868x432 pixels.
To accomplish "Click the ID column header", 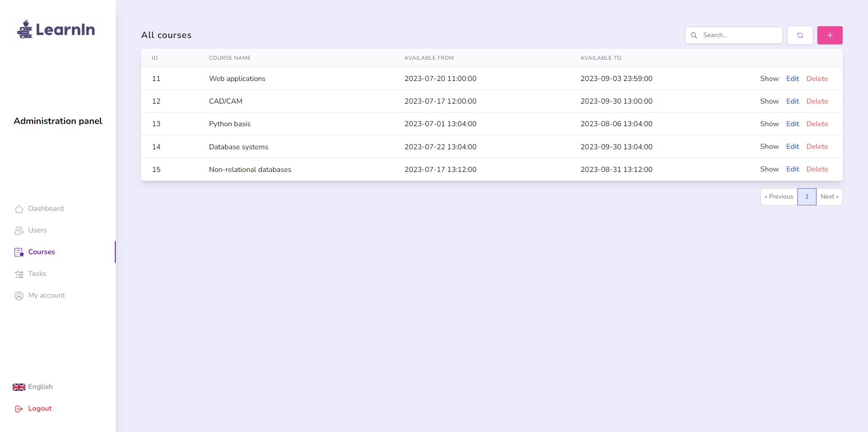I will (x=155, y=58).
